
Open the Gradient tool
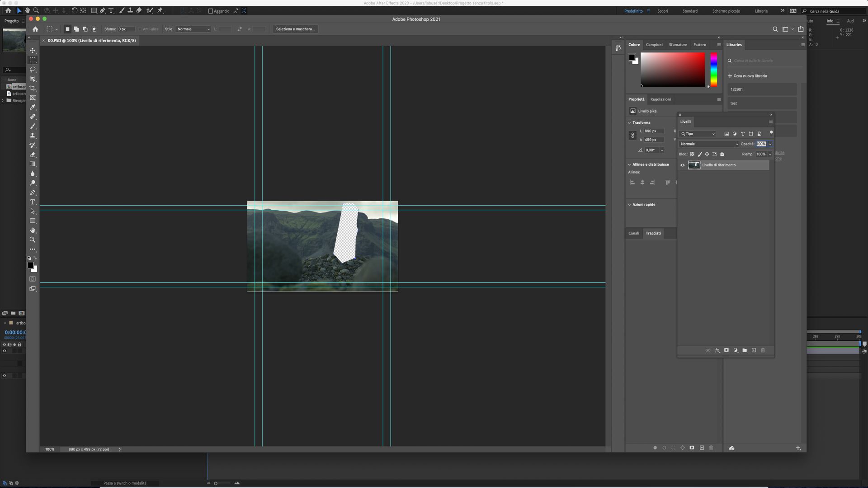click(x=33, y=164)
